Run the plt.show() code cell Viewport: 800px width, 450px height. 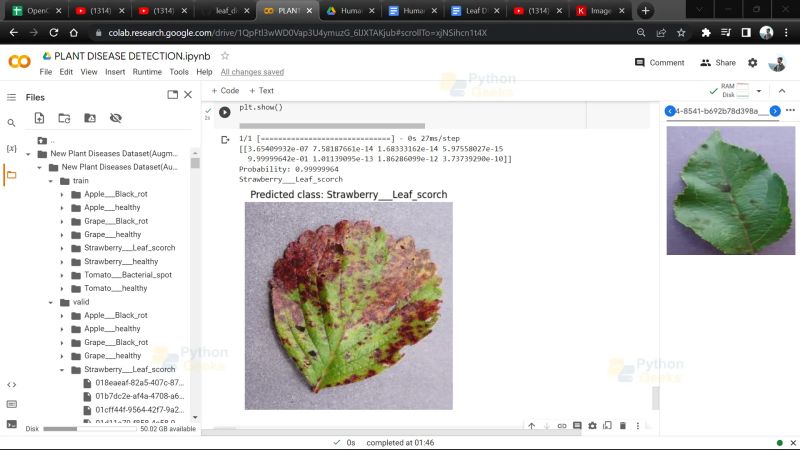[x=224, y=112]
